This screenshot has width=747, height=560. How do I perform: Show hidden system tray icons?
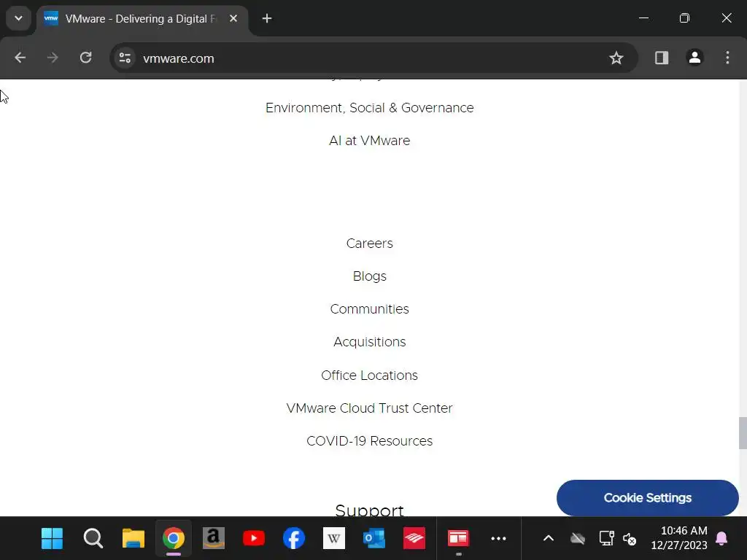tap(549, 539)
